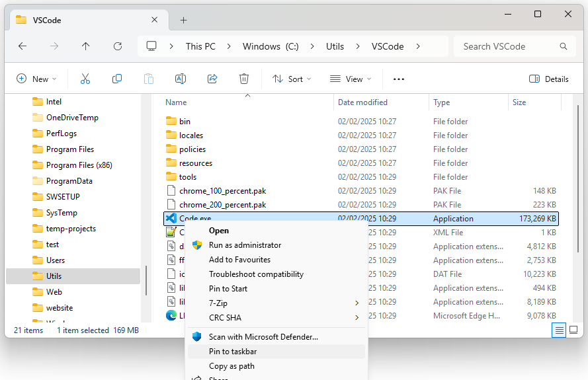Click the Delete trash icon
Screen dimensions: 588x380
tap(244, 79)
